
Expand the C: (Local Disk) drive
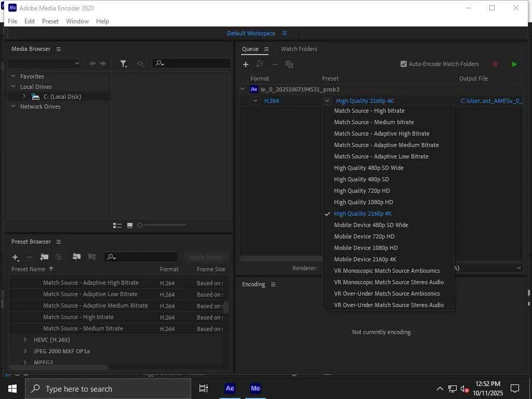pos(24,97)
